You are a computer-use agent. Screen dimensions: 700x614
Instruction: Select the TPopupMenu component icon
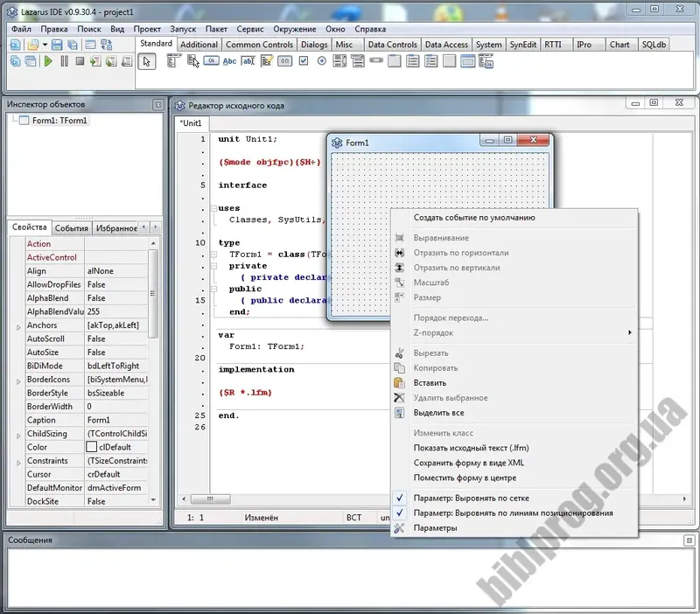[x=192, y=60]
